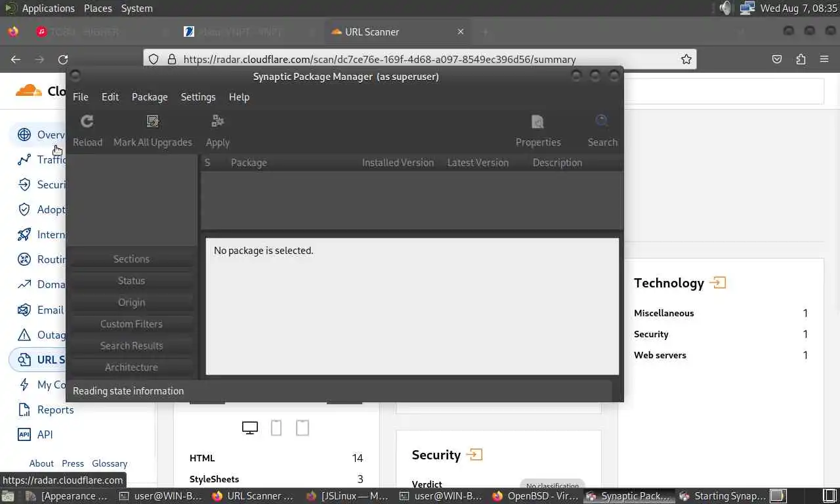Click the Routing sidebar icon

pyautogui.click(x=24, y=259)
